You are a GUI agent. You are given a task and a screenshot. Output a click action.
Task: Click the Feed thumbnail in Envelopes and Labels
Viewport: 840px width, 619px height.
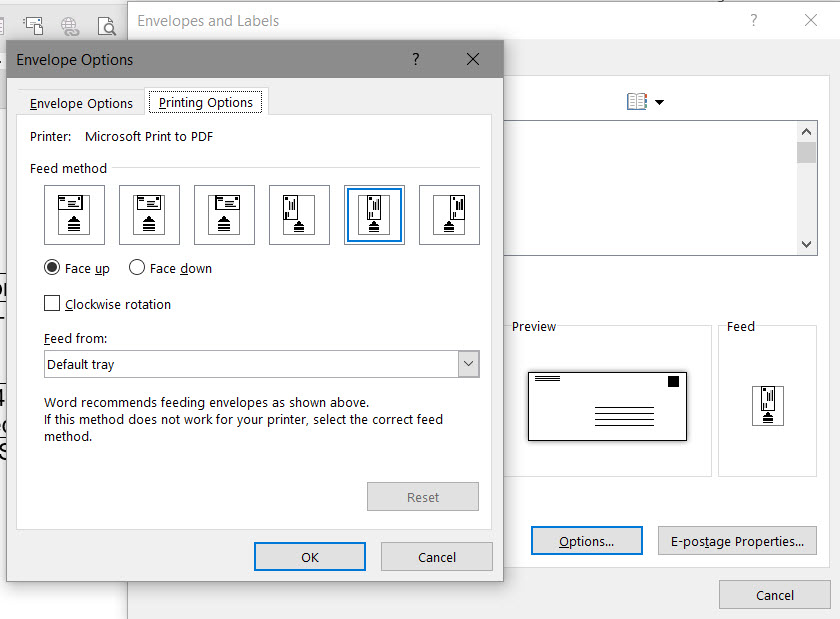[768, 405]
